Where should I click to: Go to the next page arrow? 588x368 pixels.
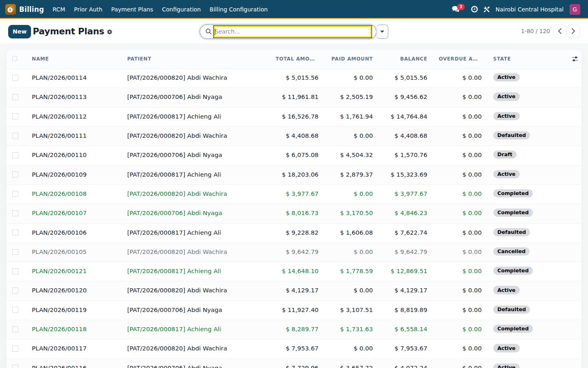(573, 31)
